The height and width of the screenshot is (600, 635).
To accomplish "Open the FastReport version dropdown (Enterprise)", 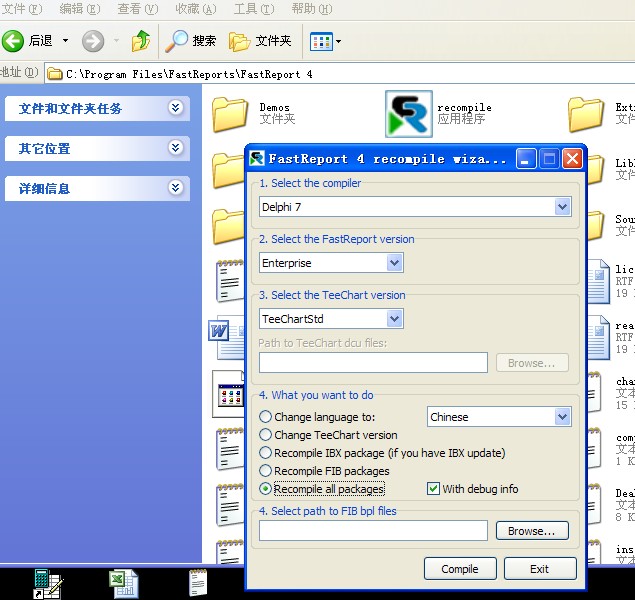I will (x=394, y=263).
